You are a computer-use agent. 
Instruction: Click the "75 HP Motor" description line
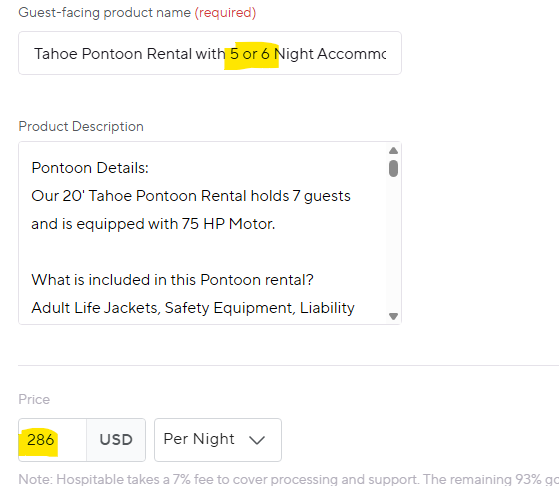[x=153, y=224]
